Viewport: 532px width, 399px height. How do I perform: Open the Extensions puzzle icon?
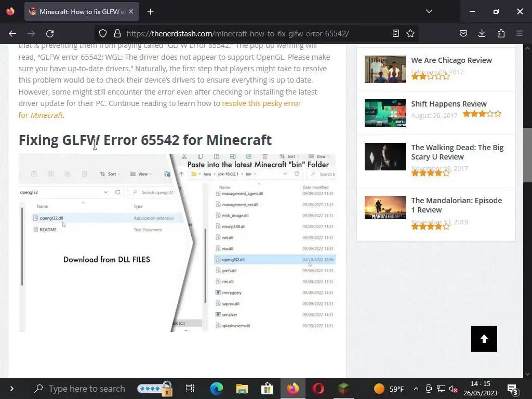click(x=501, y=33)
